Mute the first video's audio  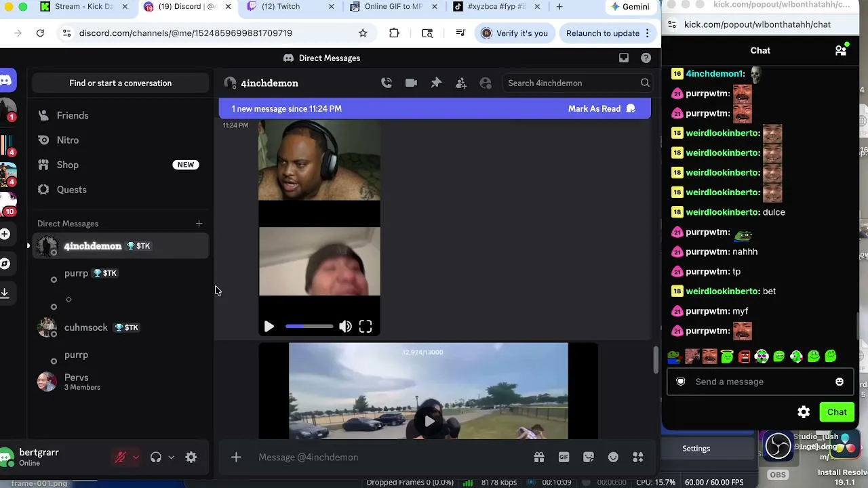click(346, 327)
